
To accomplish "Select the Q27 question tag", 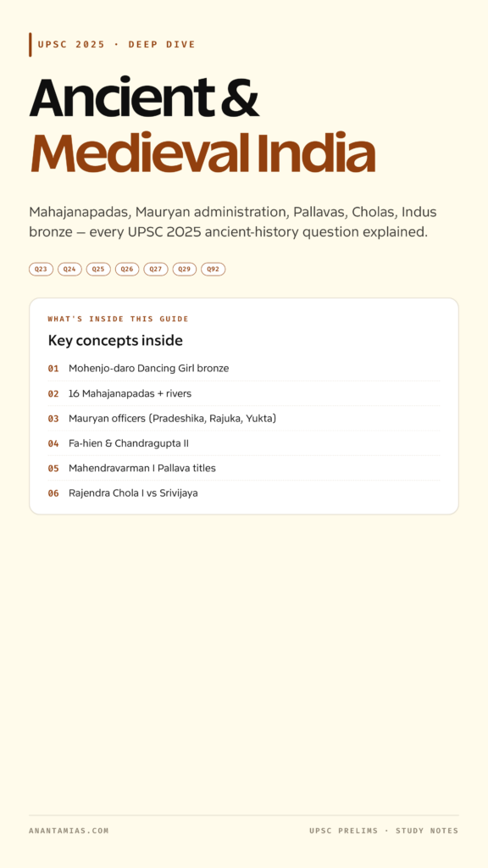I will tap(156, 269).
